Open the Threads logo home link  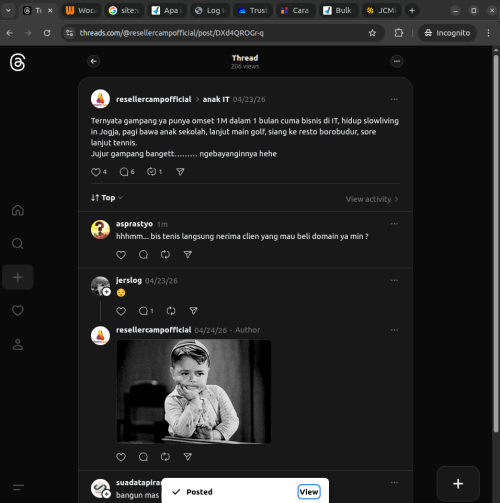(x=17, y=62)
